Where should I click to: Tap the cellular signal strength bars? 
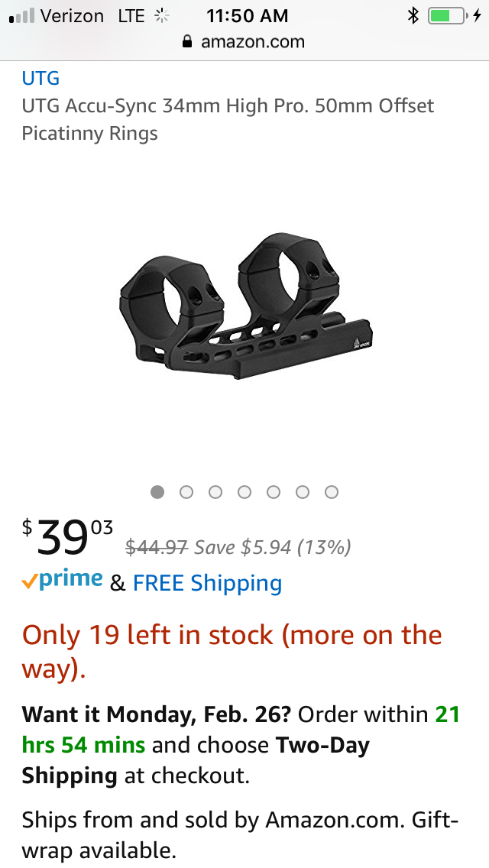[x=22, y=16]
